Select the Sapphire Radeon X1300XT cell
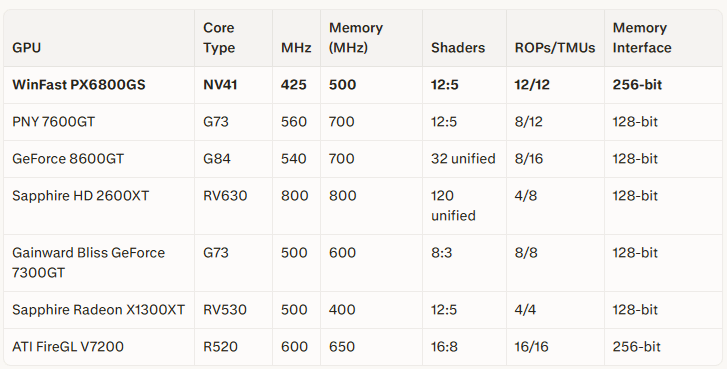 click(x=98, y=310)
